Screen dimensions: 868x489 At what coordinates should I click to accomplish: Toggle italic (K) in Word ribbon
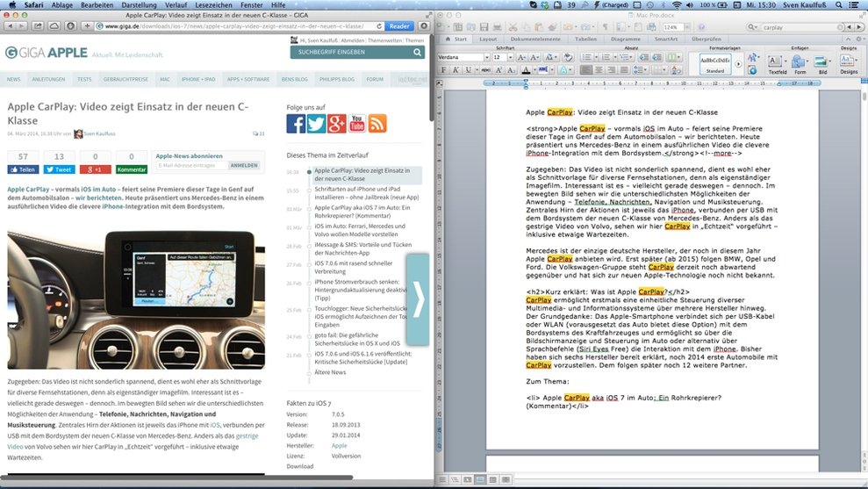pos(456,69)
